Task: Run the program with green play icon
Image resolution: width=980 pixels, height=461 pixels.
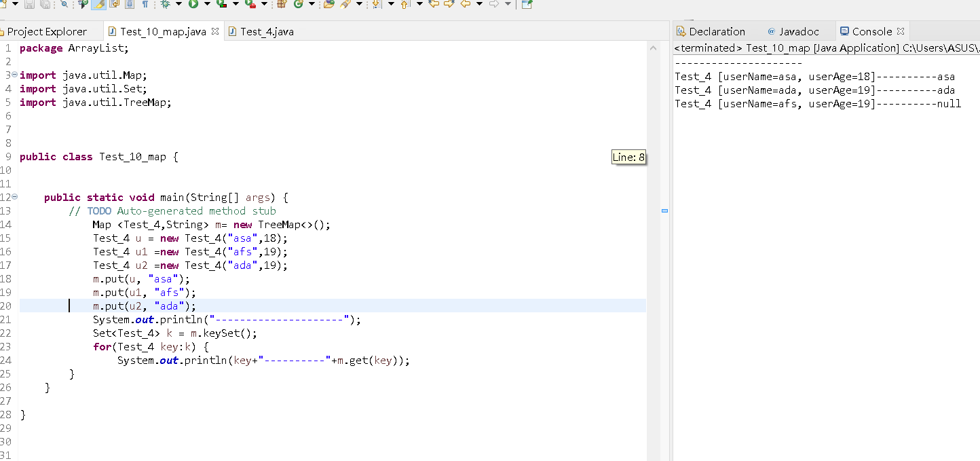Action: (193, 4)
